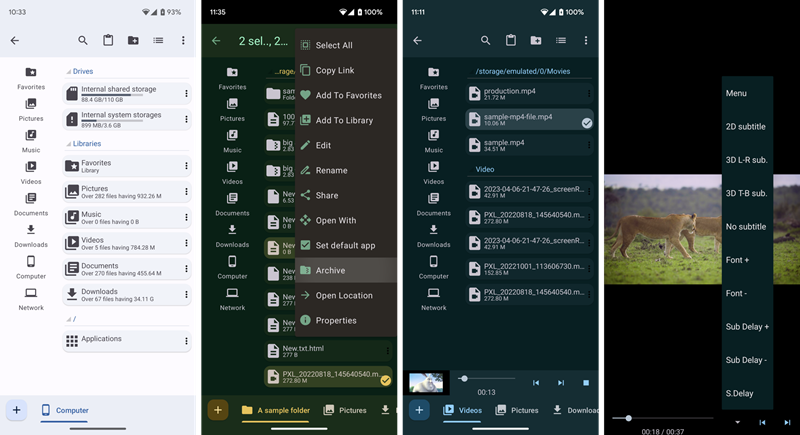Image resolution: width=800 pixels, height=435 pixels.
Task: Click the new folder icon in light-themed toolbar
Action: 133,41
